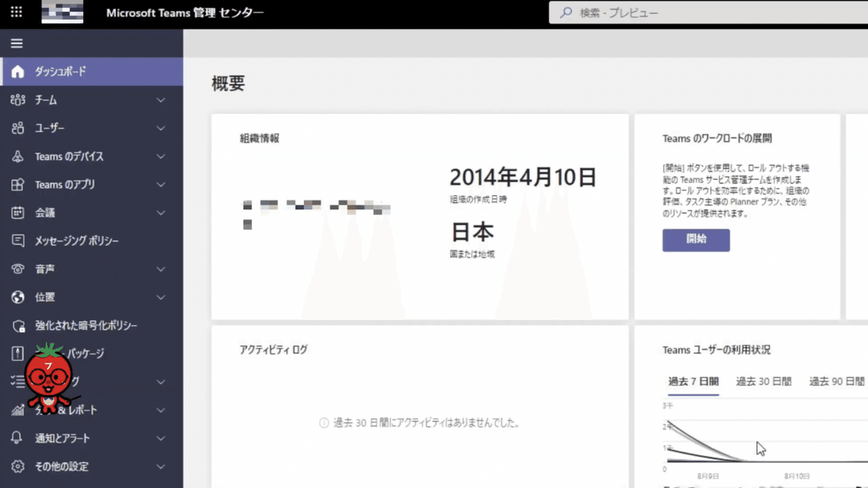This screenshot has width=868, height=488.
Task: Open the 音声 menu label
Action: [46, 269]
